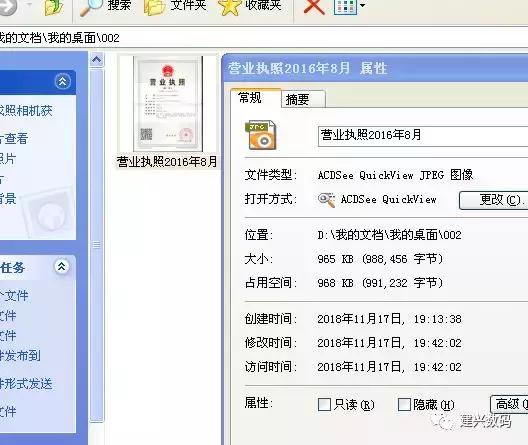Click file type text ACDSee QuickView JPEG 图像
Screen dimensions: 528x445
[x=395, y=175]
